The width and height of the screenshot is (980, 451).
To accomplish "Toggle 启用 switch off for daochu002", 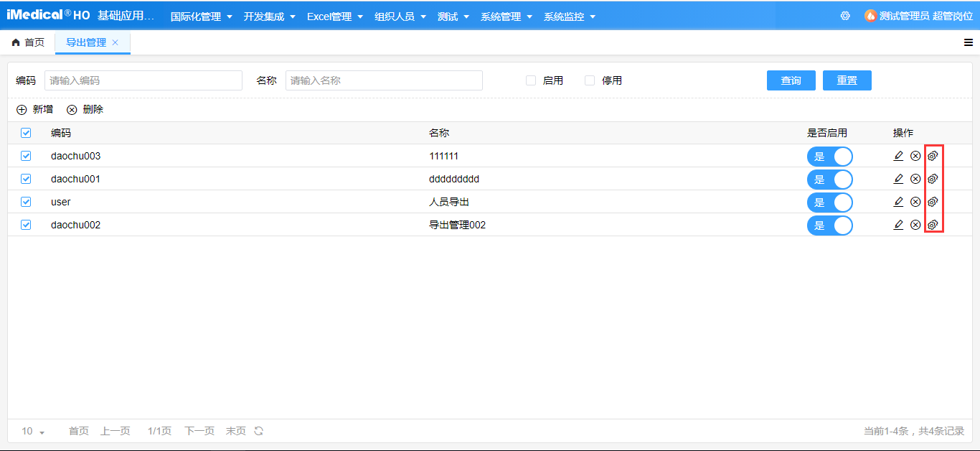I will (x=830, y=225).
